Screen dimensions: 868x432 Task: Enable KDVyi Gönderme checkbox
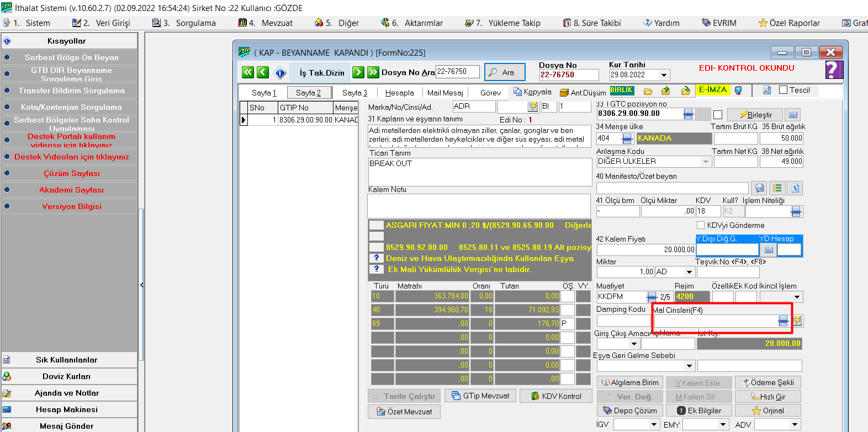pyautogui.click(x=701, y=225)
